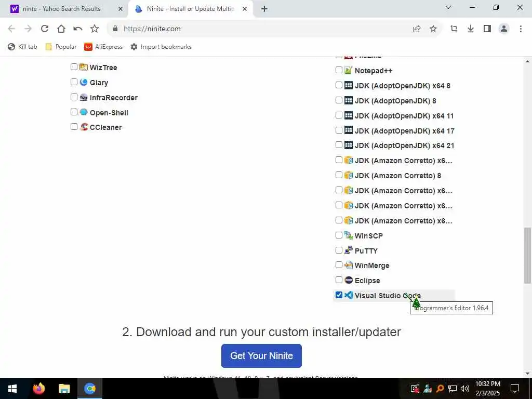532x399 pixels.
Task: Launch Firefox from the taskbar
Action: [x=38, y=389]
